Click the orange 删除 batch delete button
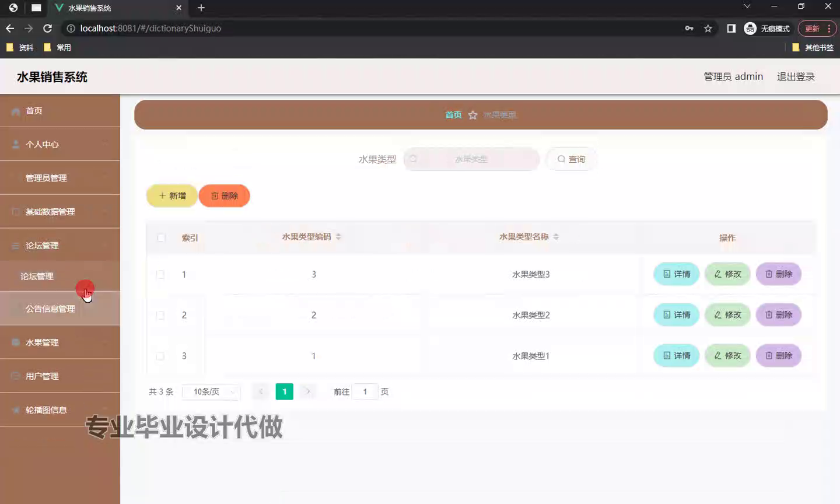 tap(225, 196)
